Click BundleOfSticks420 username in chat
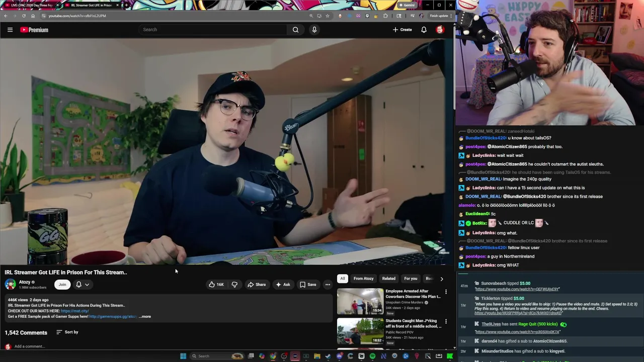Screen dimensions: 644x362 tap(486, 138)
